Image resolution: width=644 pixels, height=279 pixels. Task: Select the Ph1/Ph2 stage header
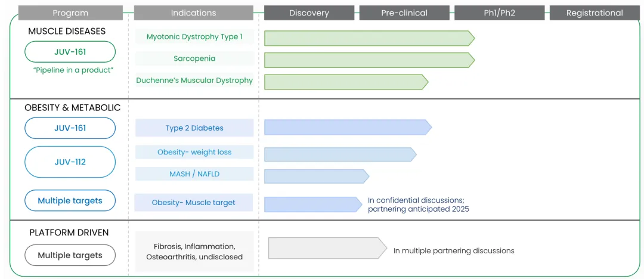coord(499,13)
